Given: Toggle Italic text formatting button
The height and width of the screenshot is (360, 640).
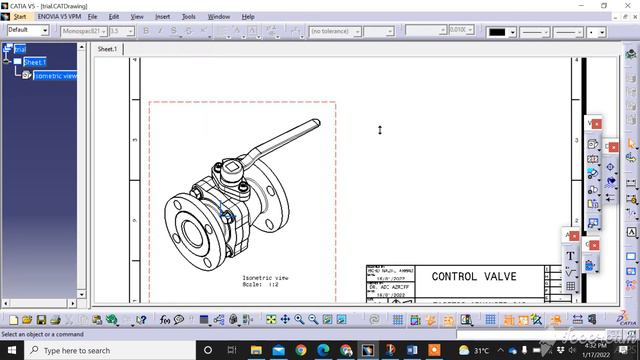Looking at the screenshot, I should [160, 31].
